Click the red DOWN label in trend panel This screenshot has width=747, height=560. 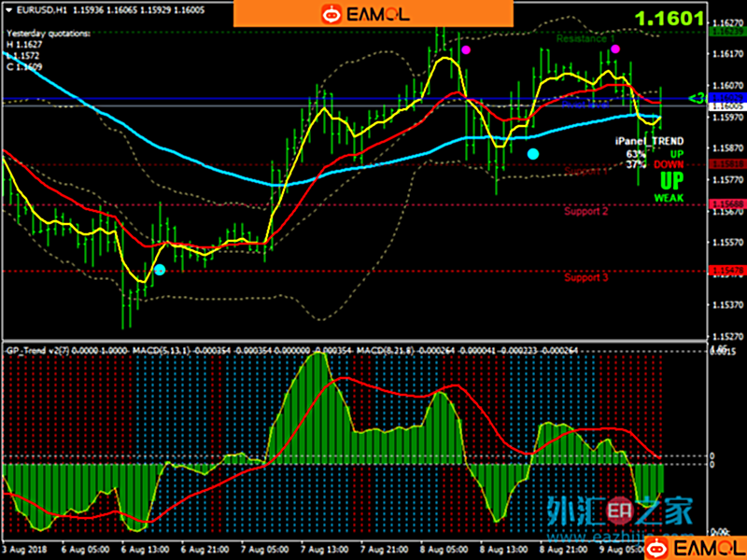pos(669,164)
